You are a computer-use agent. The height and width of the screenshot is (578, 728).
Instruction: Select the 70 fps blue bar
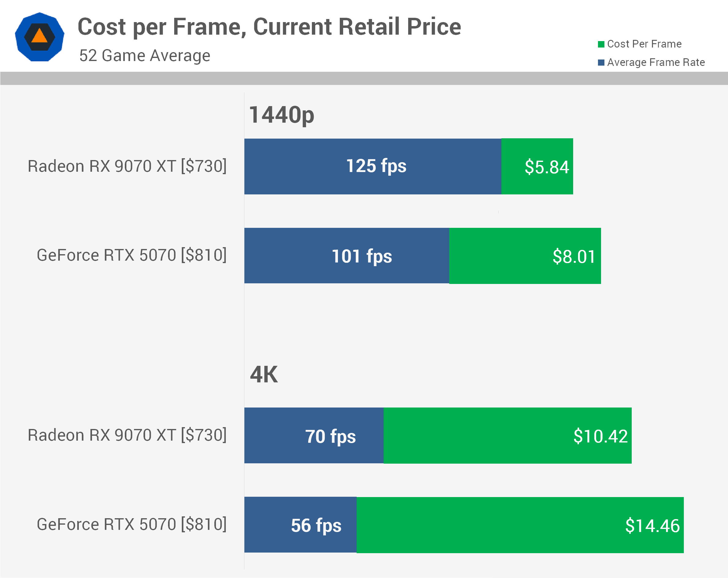coord(314,435)
